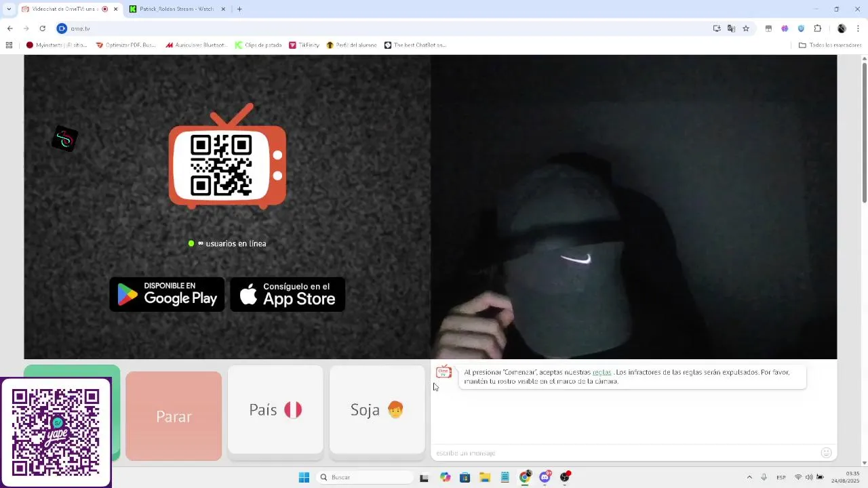Click the blue shield extension icon

pyautogui.click(x=801, y=28)
